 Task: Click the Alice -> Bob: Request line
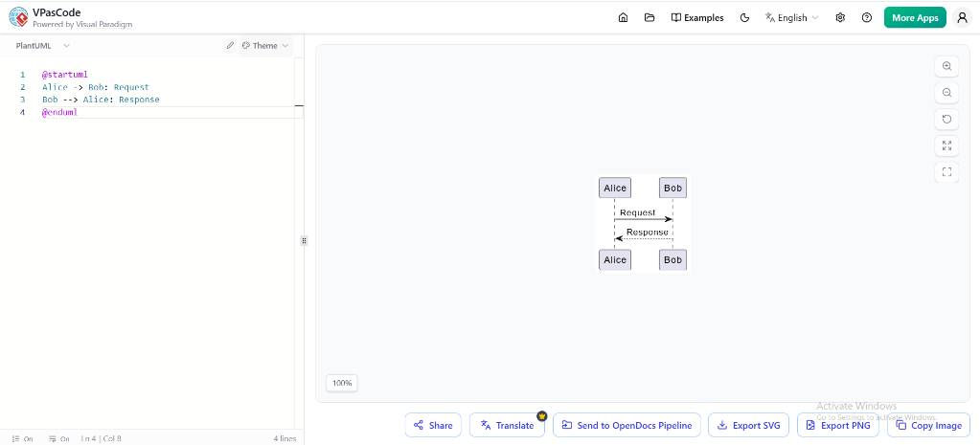pyautogui.click(x=96, y=87)
